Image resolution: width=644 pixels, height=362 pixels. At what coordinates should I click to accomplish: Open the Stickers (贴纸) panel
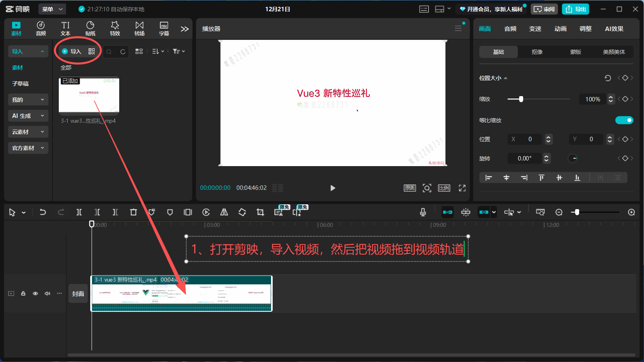point(90,29)
